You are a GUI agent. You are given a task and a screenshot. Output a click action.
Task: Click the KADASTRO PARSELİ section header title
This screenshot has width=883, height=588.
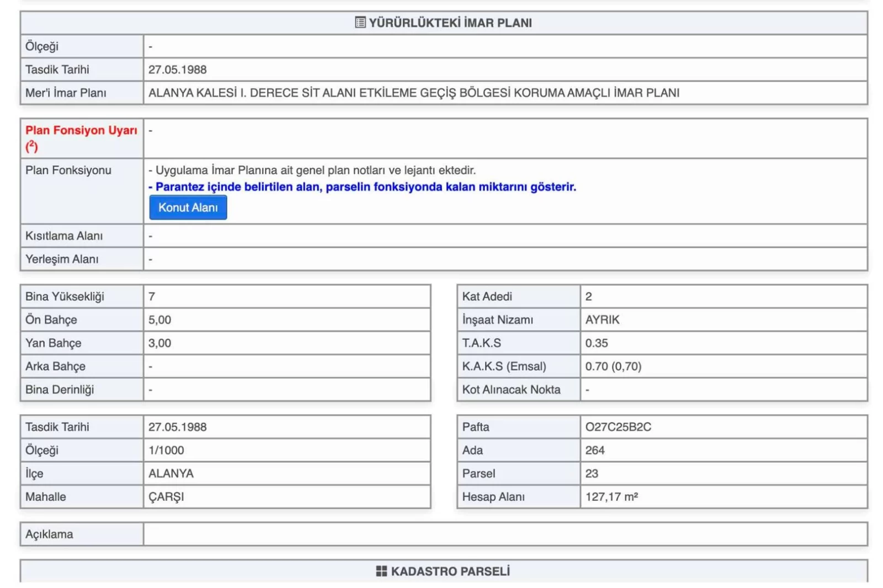(x=450, y=571)
